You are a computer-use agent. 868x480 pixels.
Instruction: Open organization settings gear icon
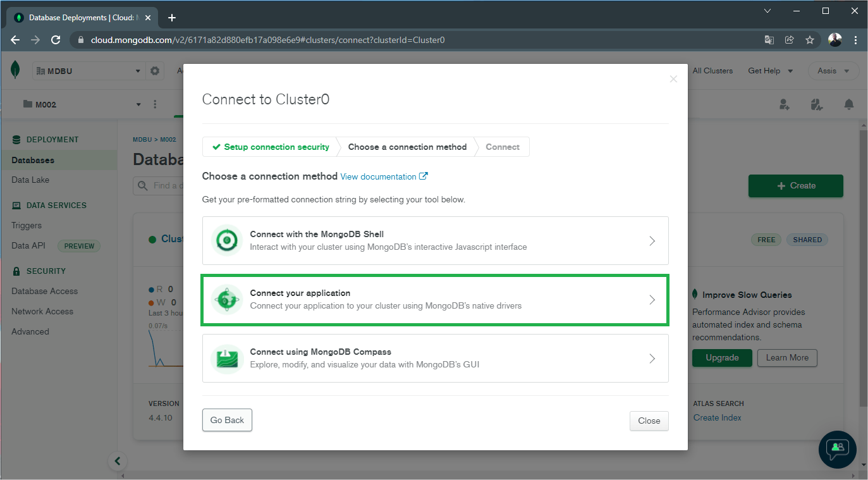[x=155, y=71]
